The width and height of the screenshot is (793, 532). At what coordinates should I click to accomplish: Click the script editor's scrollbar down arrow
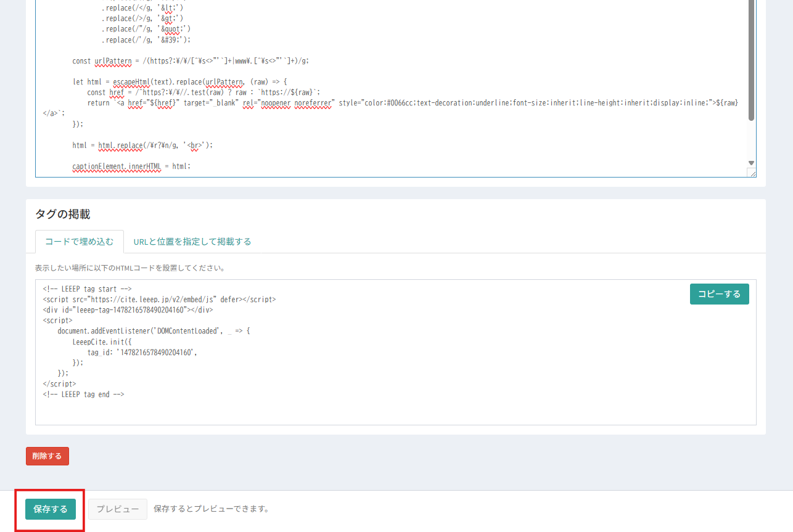tap(751, 163)
